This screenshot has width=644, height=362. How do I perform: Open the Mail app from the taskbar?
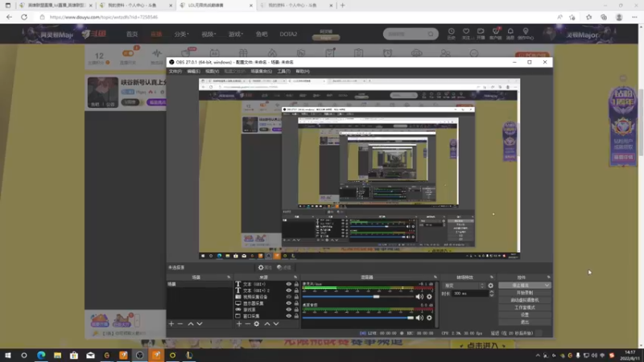click(90, 356)
